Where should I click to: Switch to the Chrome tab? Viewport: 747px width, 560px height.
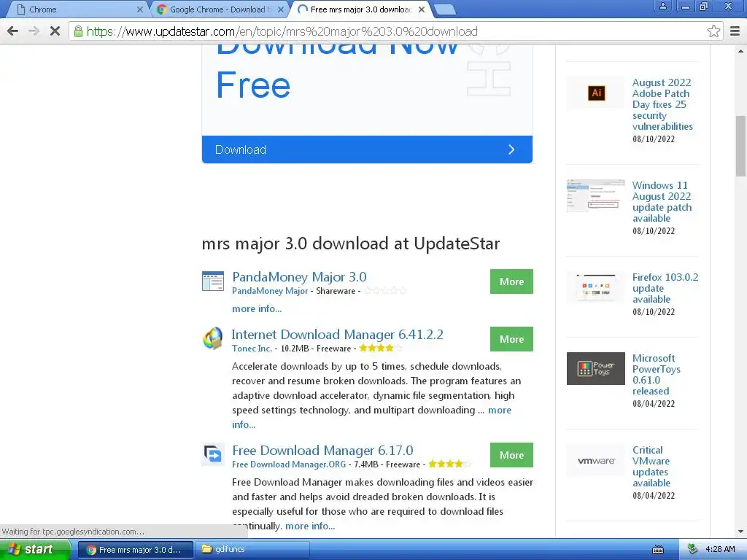(76, 9)
